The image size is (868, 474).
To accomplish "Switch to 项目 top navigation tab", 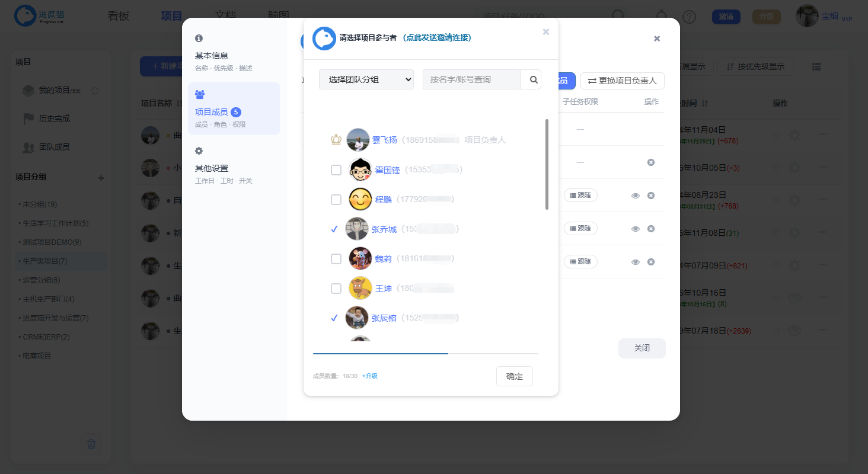I will 172,16.
